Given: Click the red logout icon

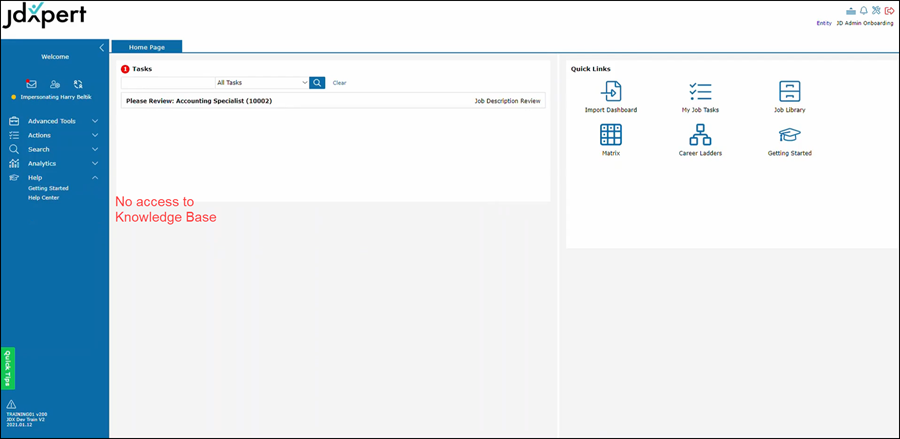Looking at the screenshot, I should pos(889,10).
